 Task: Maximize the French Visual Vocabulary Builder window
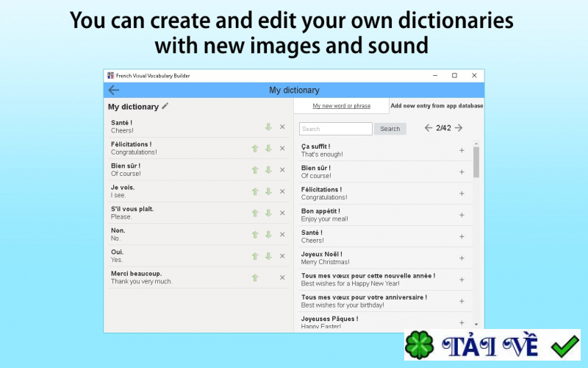(454, 76)
